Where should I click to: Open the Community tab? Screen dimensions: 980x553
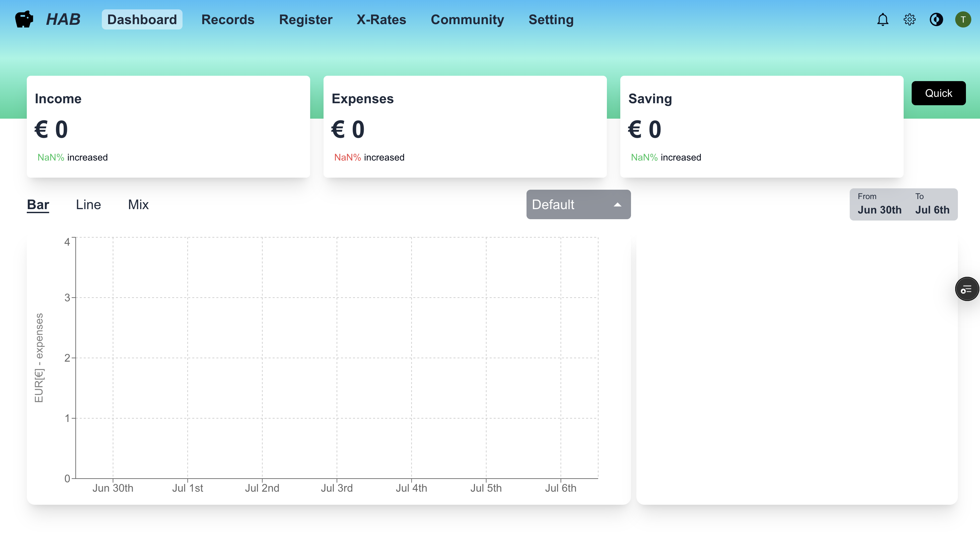467,19
